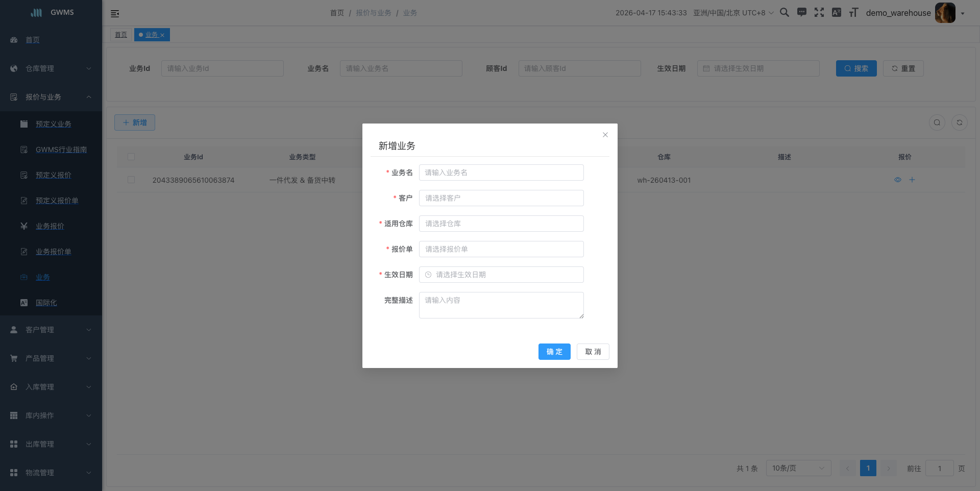
Task: Select 业务 item in sidebar
Action: [51, 277]
